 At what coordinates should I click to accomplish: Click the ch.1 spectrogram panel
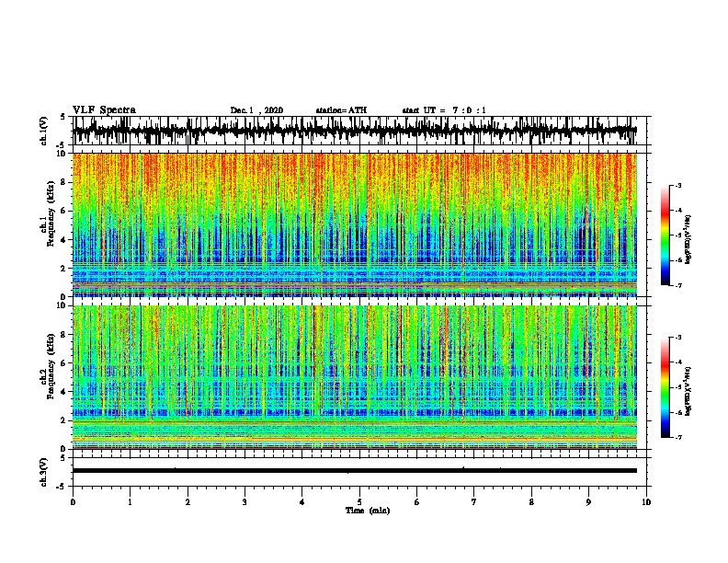pos(355,224)
